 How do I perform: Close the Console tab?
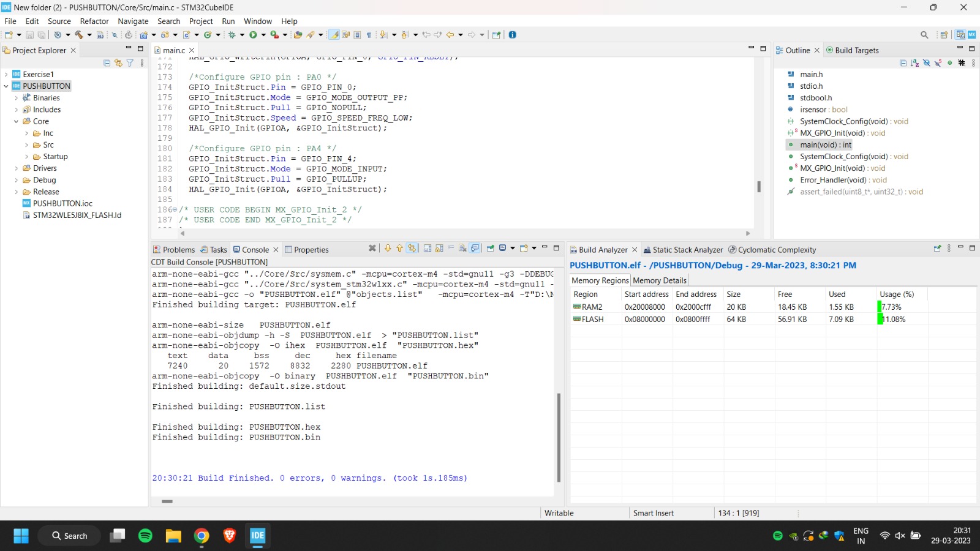point(276,250)
